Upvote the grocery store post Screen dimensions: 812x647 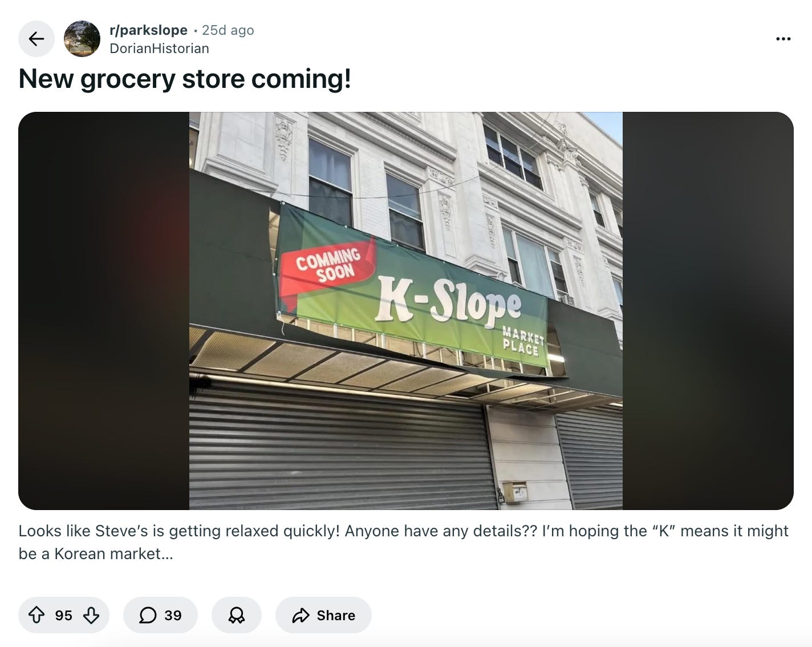tap(36, 615)
